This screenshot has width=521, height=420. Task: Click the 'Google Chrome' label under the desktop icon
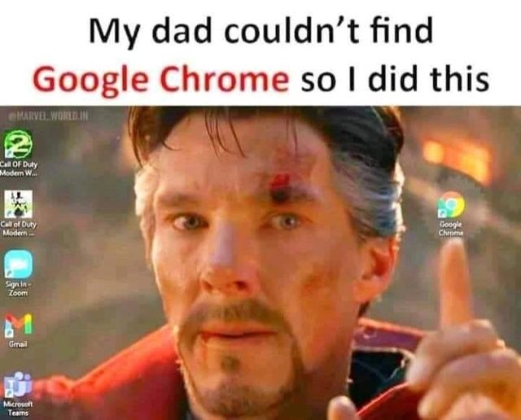point(451,229)
